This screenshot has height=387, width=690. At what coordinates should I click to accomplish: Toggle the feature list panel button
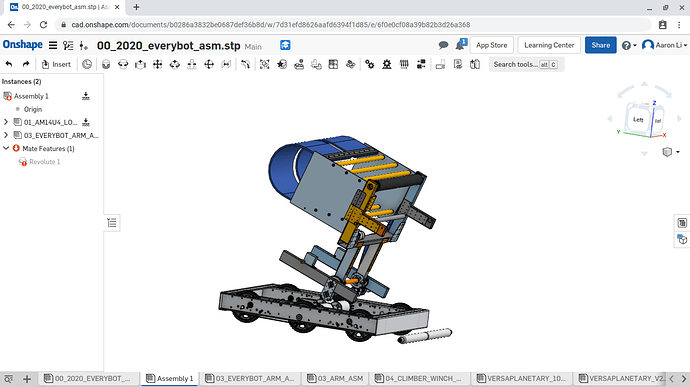coord(112,223)
